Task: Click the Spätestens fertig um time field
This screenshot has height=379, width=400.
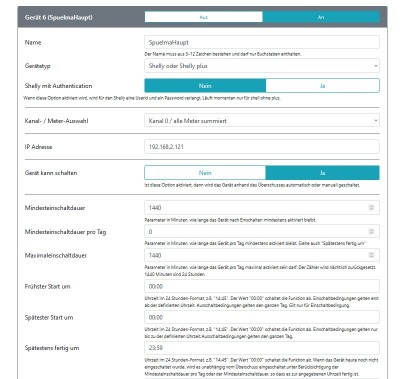Action: coord(262,348)
